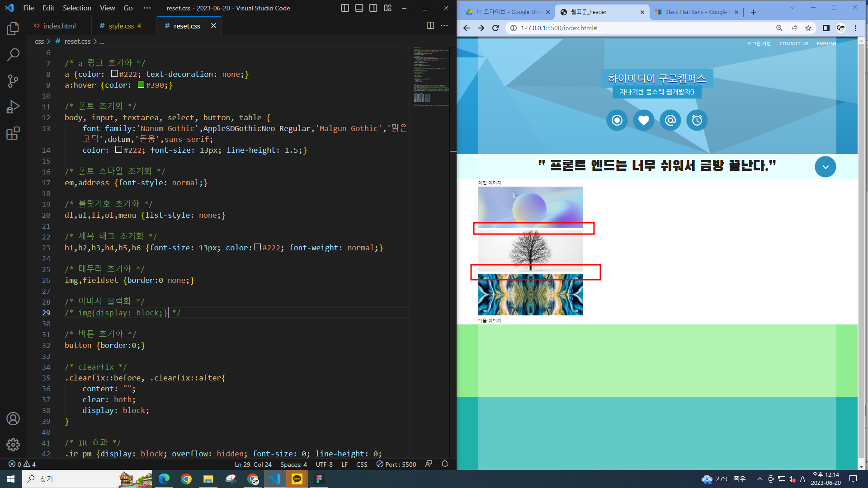The image size is (868, 488).
Task: Click the #390 green color swatch
Action: pos(141,85)
